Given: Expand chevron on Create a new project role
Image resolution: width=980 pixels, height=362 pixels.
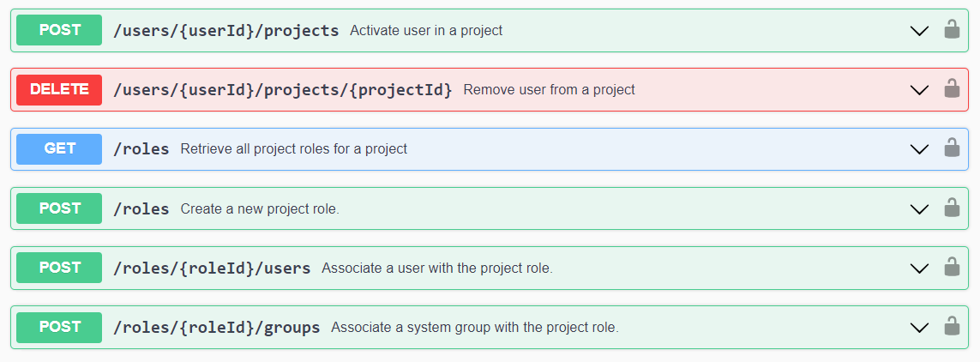Looking at the screenshot, I should click(919, 209).
